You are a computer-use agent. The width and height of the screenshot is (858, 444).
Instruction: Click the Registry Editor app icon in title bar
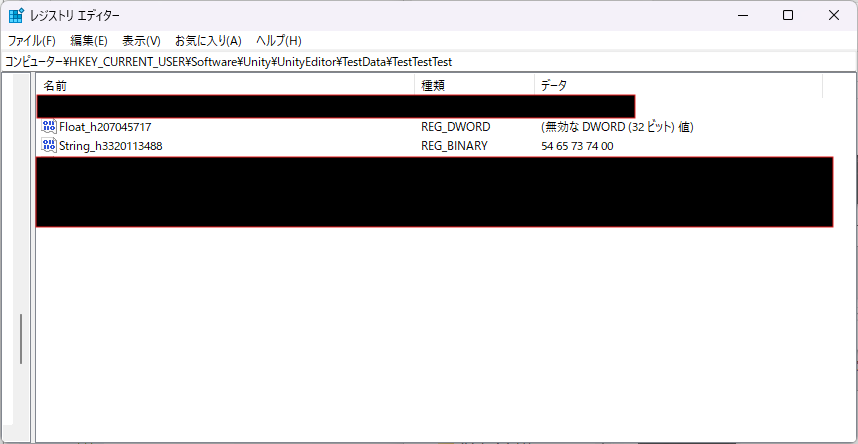tap(16, 15)
